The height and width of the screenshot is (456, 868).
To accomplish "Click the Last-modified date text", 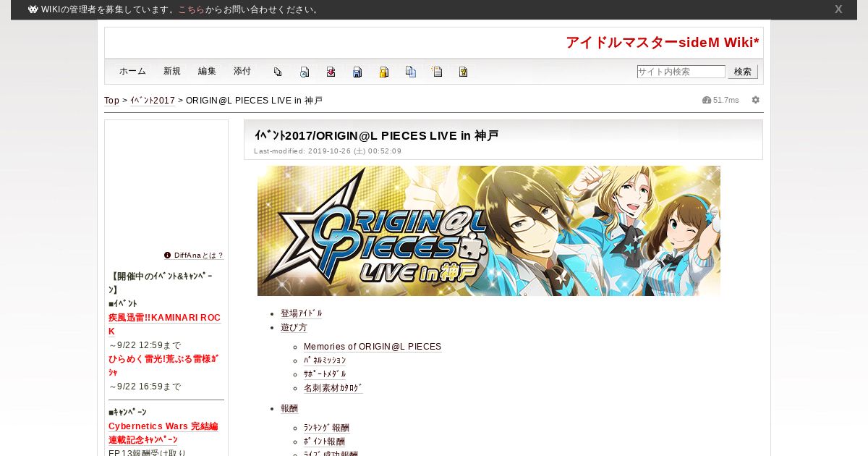I will (x=328, y=151).
